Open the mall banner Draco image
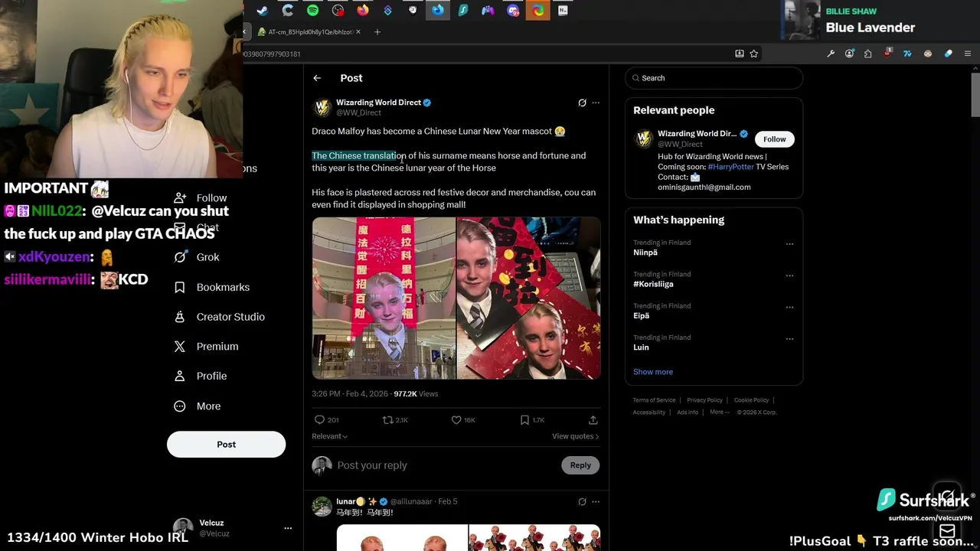 384,298
